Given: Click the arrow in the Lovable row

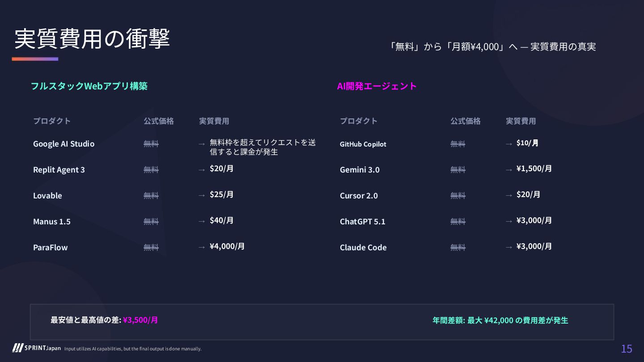Looking at the screenshot, I should 202,195.
